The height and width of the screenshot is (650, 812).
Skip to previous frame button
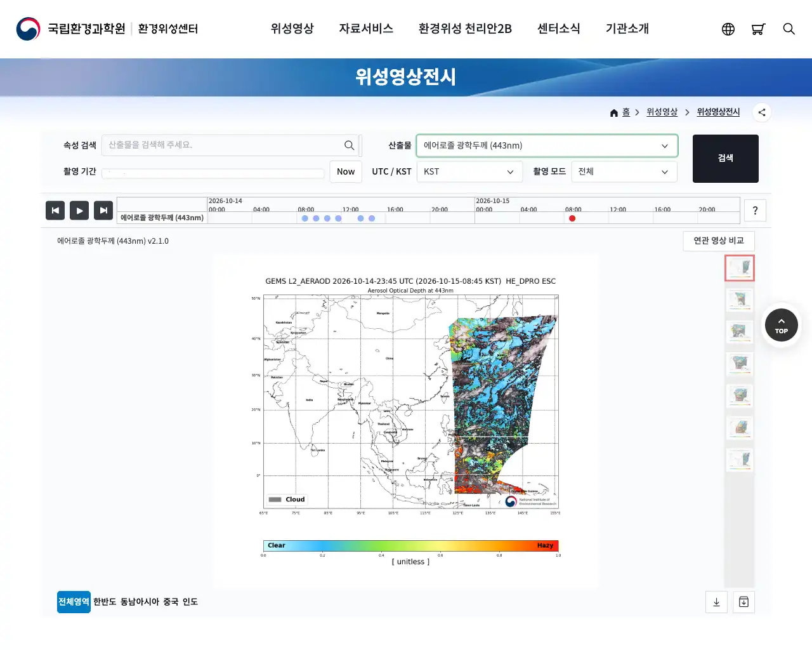(x=55, y=210)
